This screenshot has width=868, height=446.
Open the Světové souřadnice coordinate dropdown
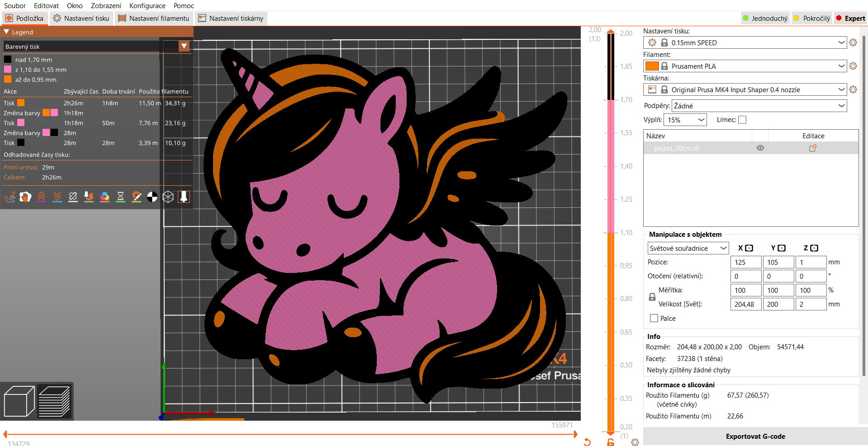[x=688, y=248]
